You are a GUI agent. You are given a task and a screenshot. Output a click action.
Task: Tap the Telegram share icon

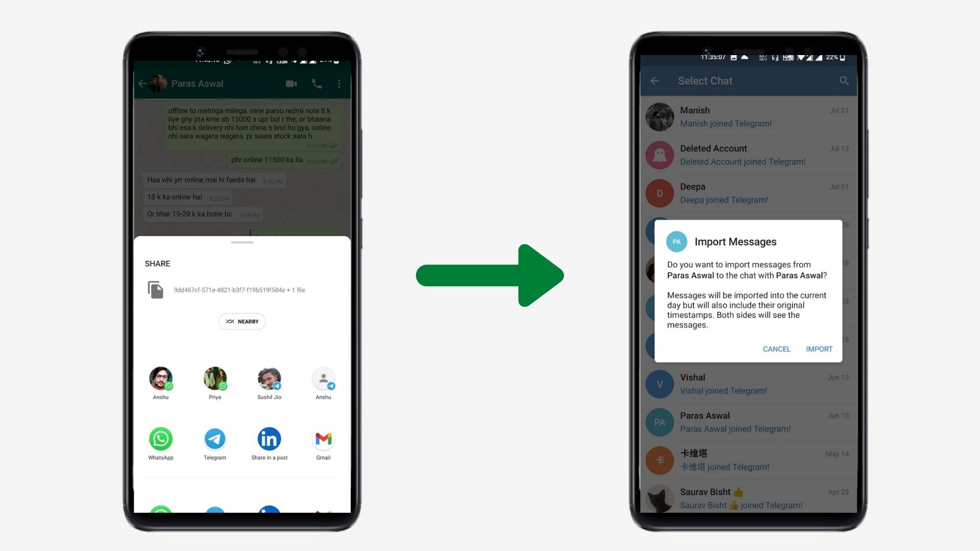tap(214, 440)
